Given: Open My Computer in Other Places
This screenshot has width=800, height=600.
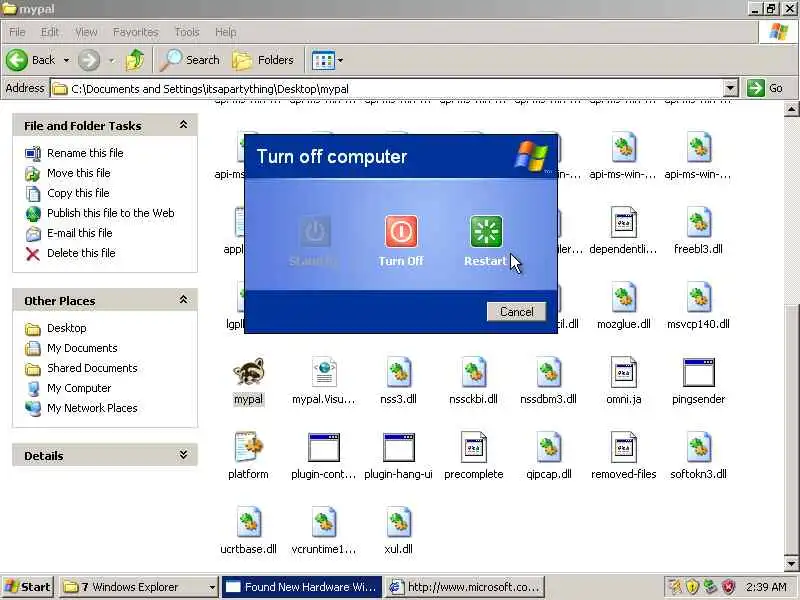Looking at the screenshot, I should pyautogui.click(x=79, y=388).
